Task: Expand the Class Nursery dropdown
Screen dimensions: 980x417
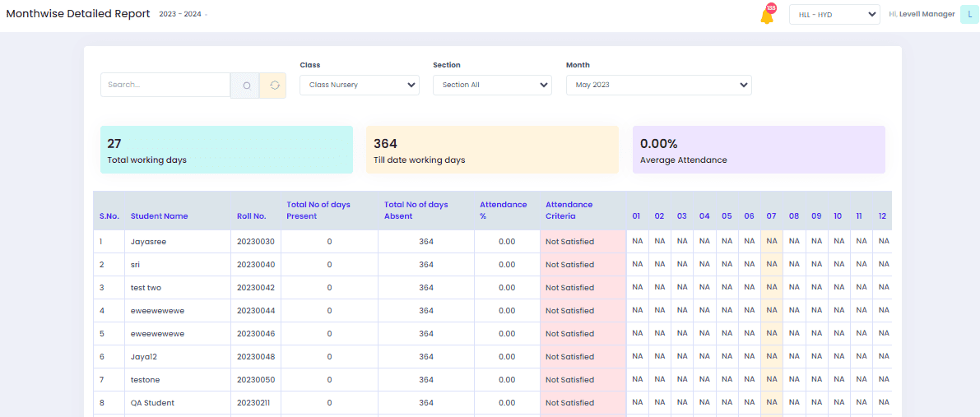Action: coord(360,85)
